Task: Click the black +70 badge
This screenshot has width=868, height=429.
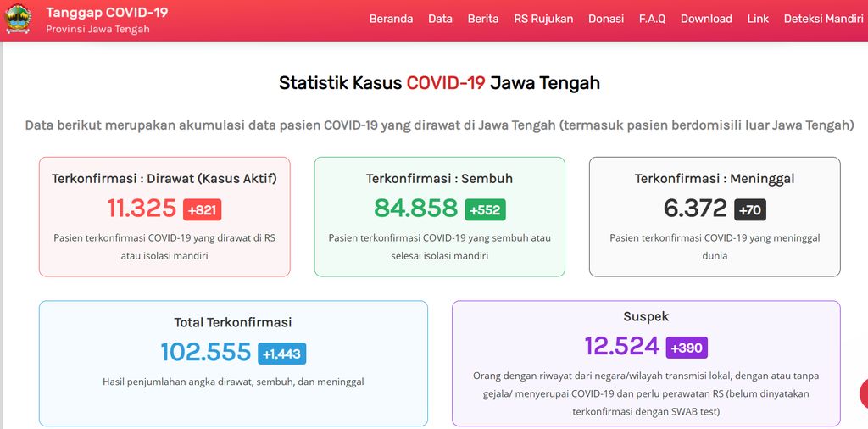Action: click(x=750, y=209)
